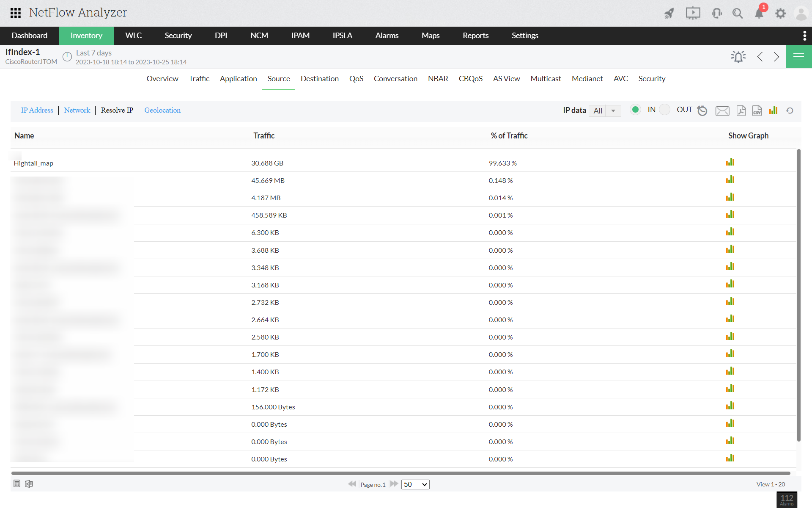Click the Network view link
Image resolution: width=812 pixels, height=508 pixels.
[77, 110]
